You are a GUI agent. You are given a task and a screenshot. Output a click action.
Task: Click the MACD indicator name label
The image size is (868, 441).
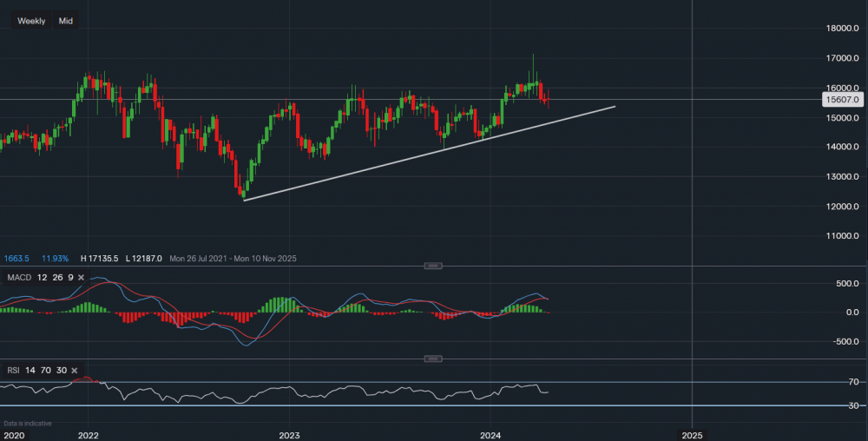pyautogui.click(x=19, y=278)
